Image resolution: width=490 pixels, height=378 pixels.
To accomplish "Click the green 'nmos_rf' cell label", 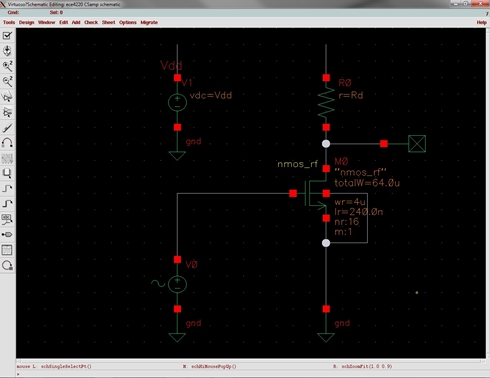I will [298, 164].
